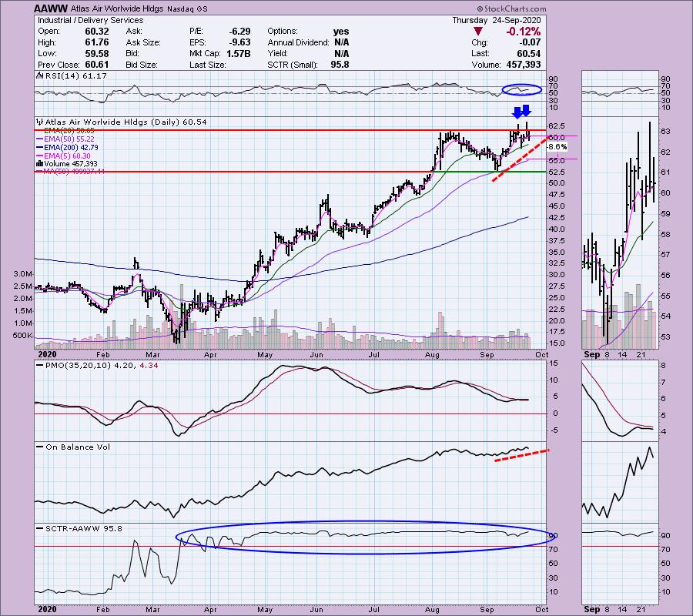This screenshot has height=616, width=693.
Task: Click the red PMO signal value 4.34
Action: coord(149,366)
